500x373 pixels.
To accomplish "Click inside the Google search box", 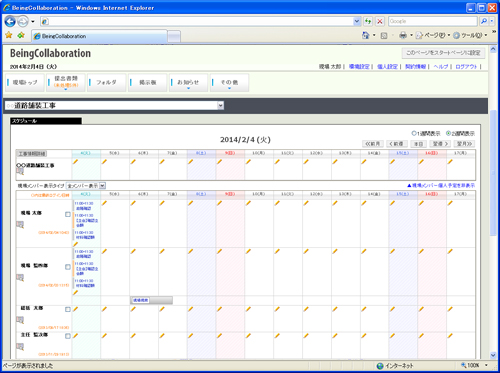I will [x=433, y=21].
